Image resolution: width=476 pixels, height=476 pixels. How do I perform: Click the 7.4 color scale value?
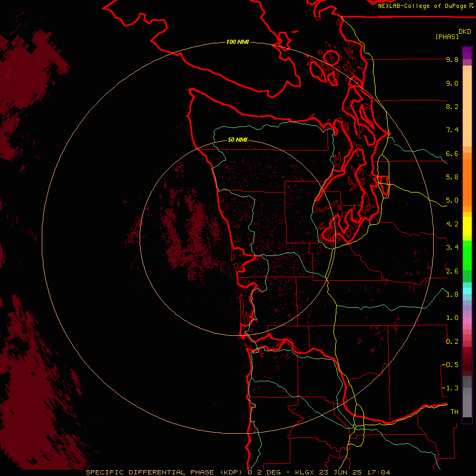452,130
